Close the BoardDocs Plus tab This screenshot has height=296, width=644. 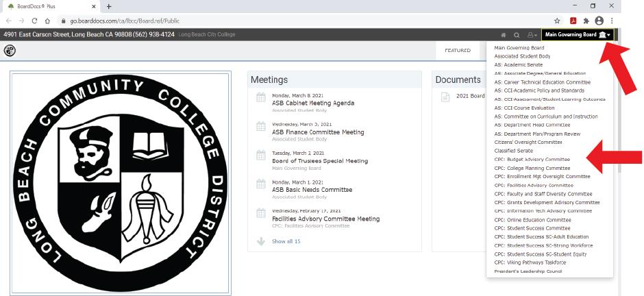(94, 7)
